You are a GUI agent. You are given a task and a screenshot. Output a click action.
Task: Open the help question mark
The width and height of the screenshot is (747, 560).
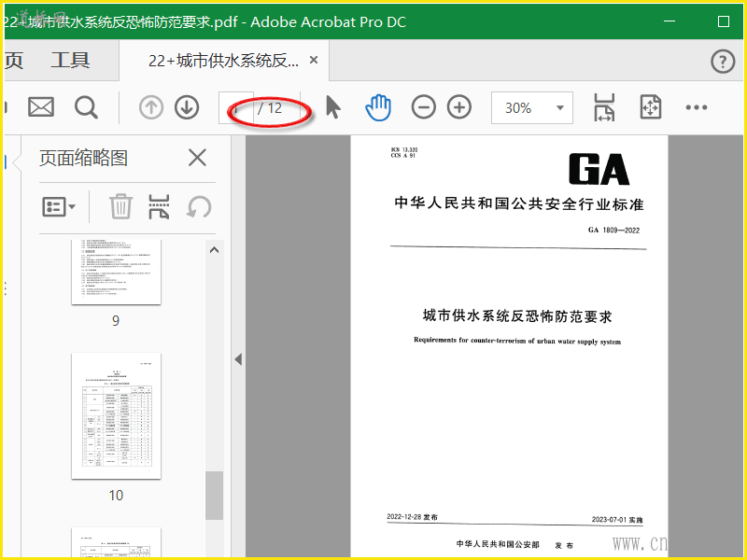coord(723,62)
